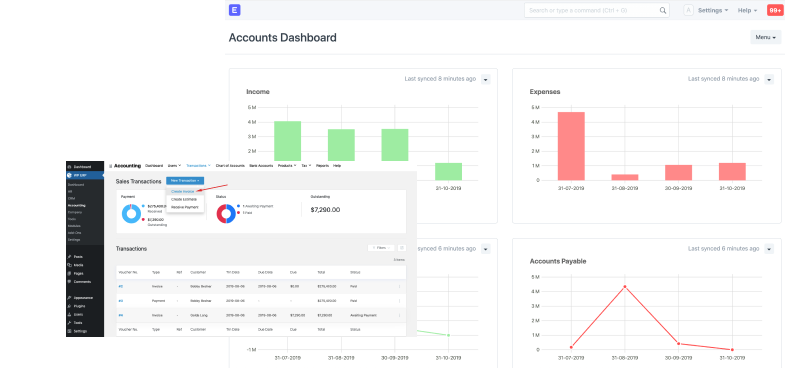Click the search magnifier icon
This screenshot has height=368, width=785.
[662, 11]
